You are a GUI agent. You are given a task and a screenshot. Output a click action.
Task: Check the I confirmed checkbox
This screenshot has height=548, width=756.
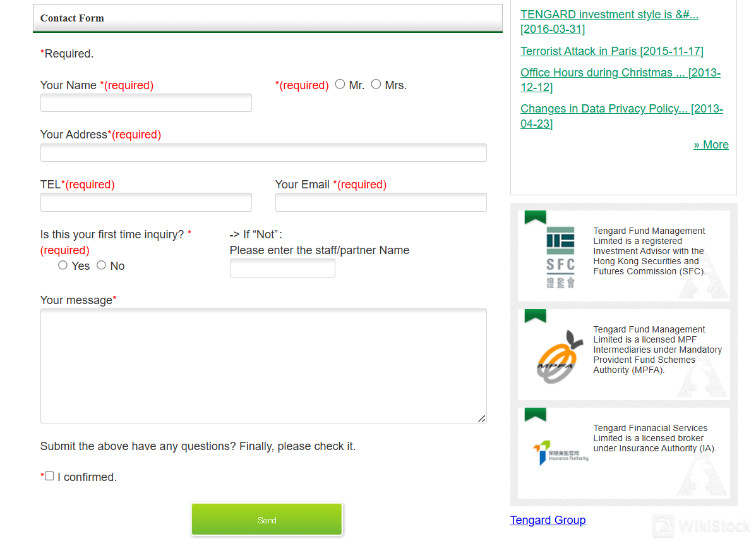[x=49, y=476]
